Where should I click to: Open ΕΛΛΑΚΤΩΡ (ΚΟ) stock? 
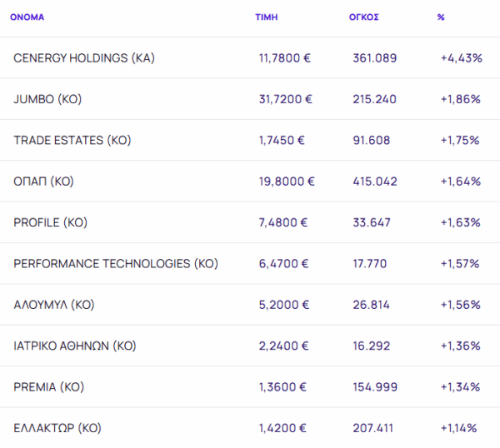tap(57, 428)
